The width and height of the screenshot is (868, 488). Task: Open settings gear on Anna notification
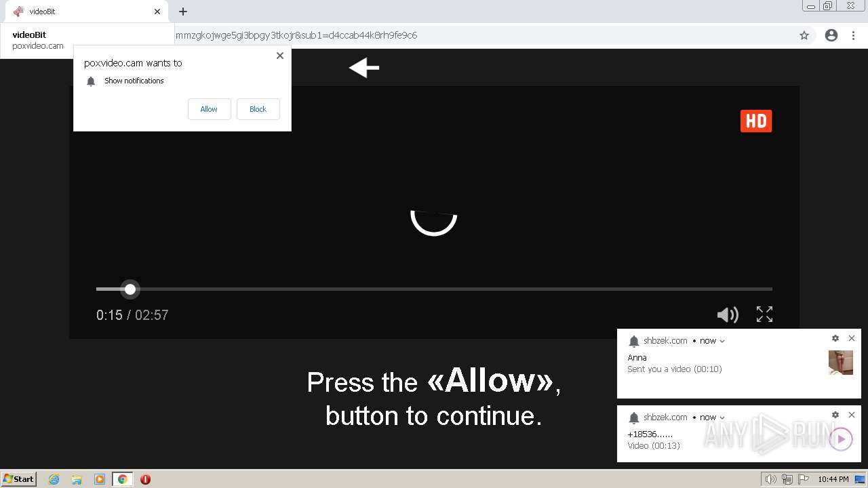pyautogui.click(x=835, y=338)
